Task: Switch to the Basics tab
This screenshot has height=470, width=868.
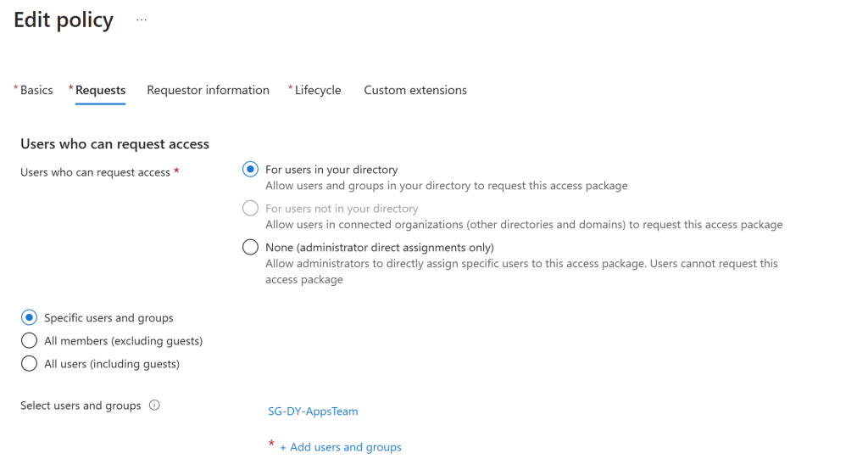Action: (36, 90)
